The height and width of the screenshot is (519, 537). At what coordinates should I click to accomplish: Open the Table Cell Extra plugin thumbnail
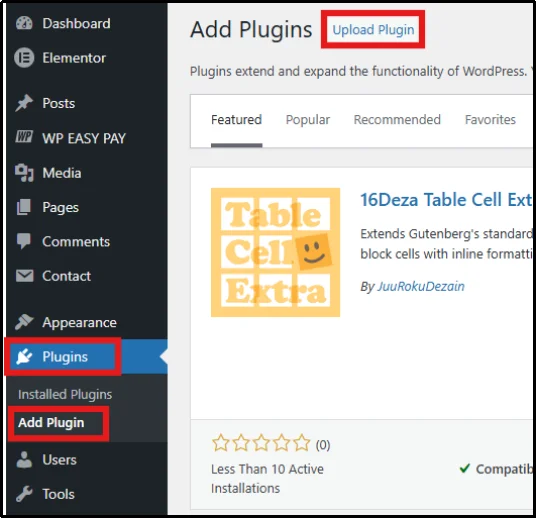click(x=275, y=252)
